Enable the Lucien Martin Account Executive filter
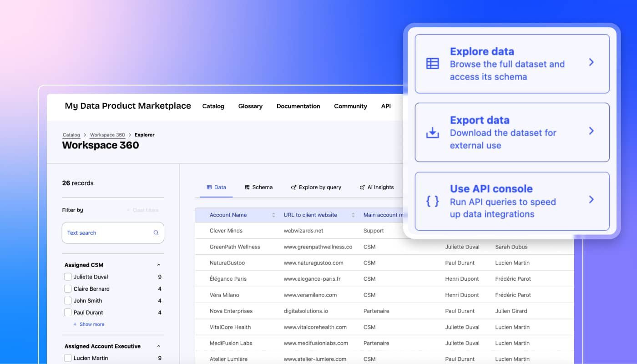This screenshot has width=637, height=364. coord(68,358)
